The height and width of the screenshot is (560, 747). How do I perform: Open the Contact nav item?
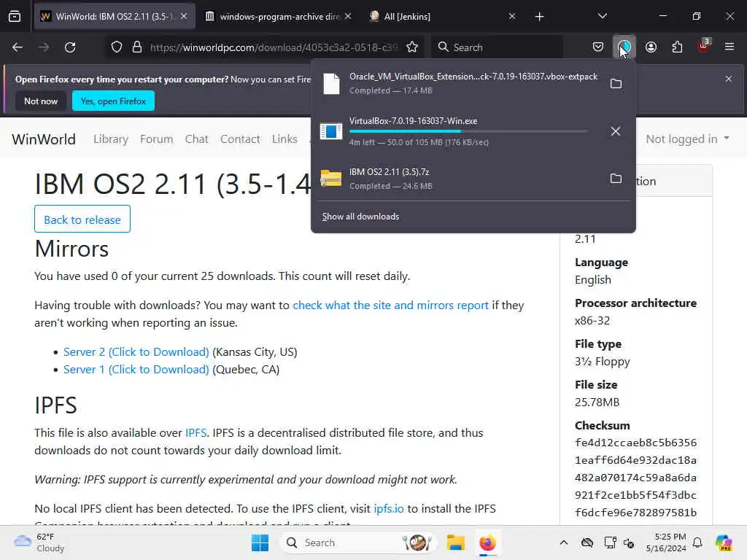[x=240, y=139]
